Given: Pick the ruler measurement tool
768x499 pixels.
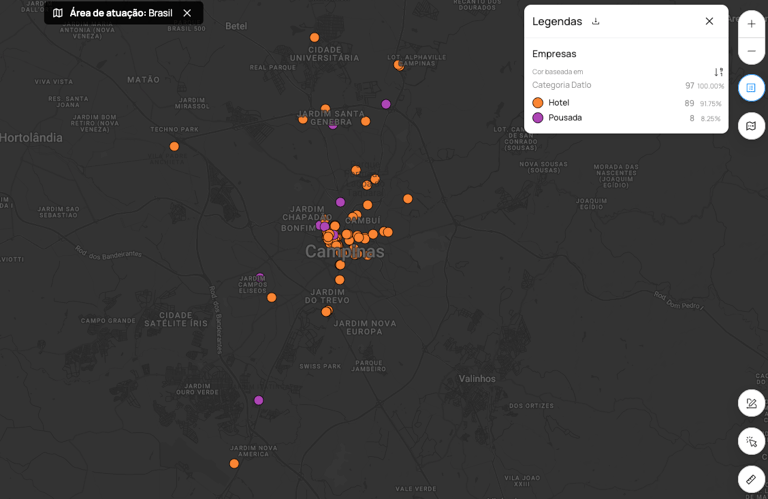Looking at the screenshot, I should pyautogui.click(x=751, y=480).
